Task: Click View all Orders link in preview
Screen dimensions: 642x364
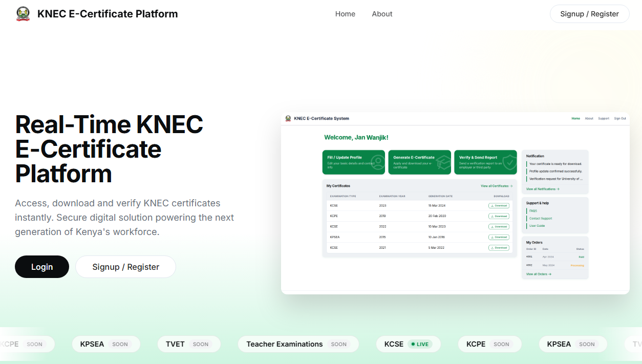Action: pos(539,274)
